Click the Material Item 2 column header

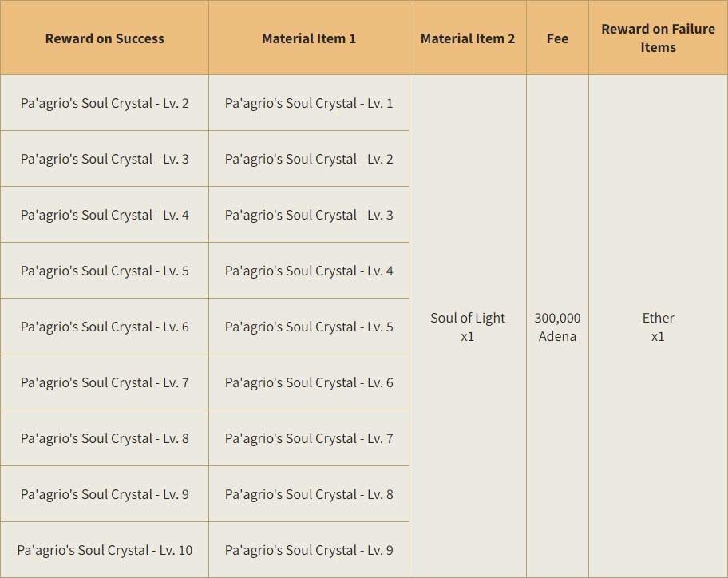[468, 38]
